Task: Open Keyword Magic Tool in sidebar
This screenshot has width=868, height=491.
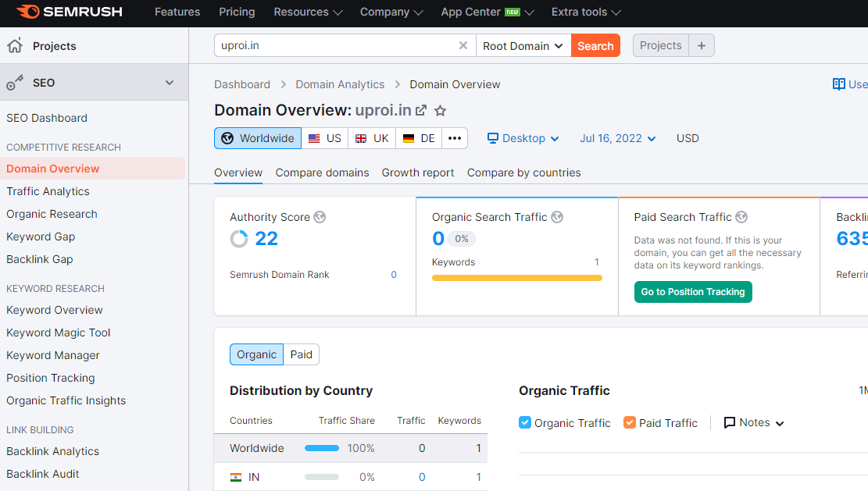Action: click(59, 333)
